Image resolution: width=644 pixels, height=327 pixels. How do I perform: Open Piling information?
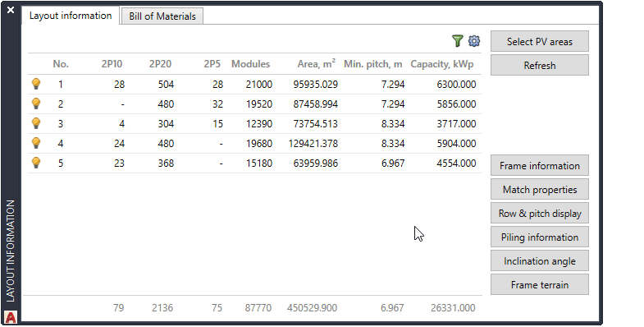[x=540, y=237]
